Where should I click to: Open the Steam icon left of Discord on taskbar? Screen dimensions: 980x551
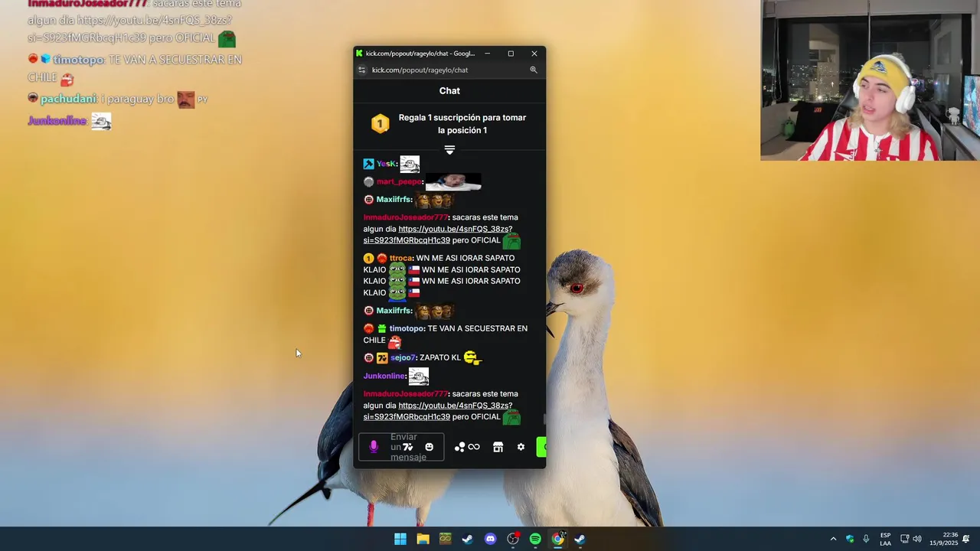468,539
